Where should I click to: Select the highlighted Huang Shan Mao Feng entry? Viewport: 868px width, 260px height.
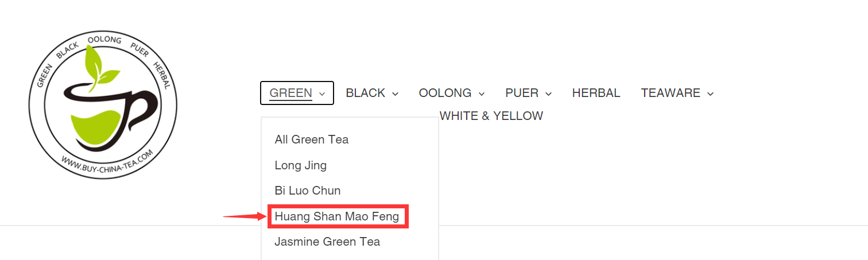[337, 216]
